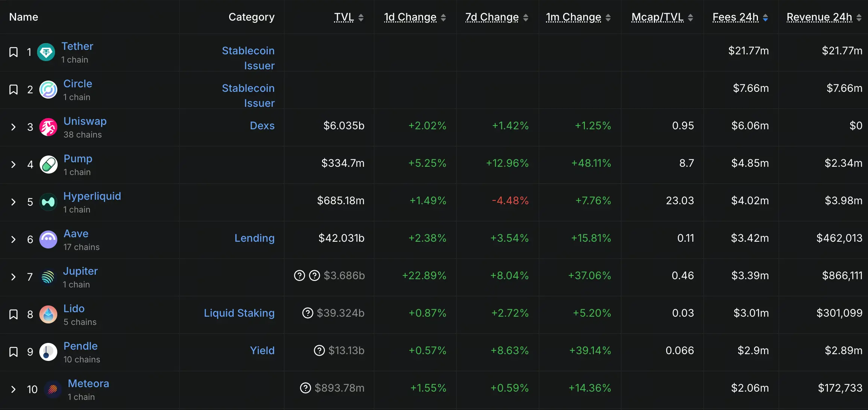Open the Jupiter protocol link
Screen dimensions: 868x410
(81, 271)
